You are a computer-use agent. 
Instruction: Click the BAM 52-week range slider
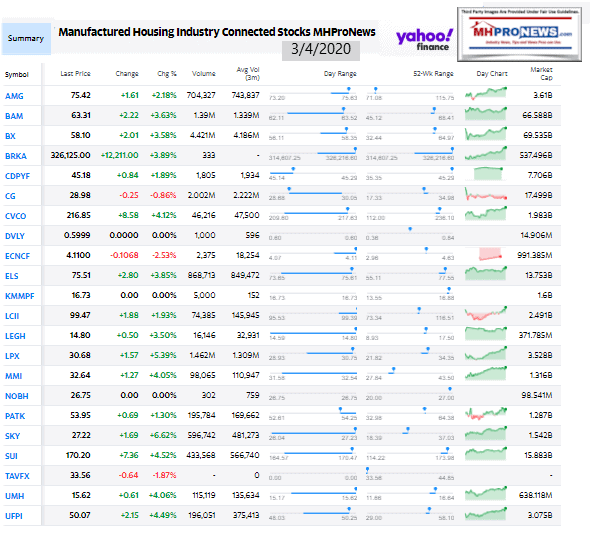click(x=410, y=112)
